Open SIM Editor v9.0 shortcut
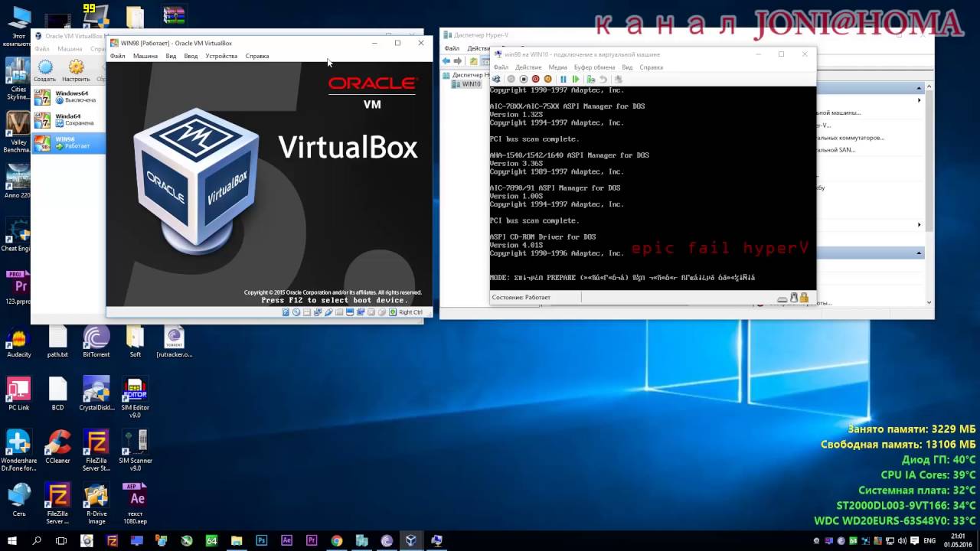The height and width of the screenshot is (551, 980). tap(135, 398)
